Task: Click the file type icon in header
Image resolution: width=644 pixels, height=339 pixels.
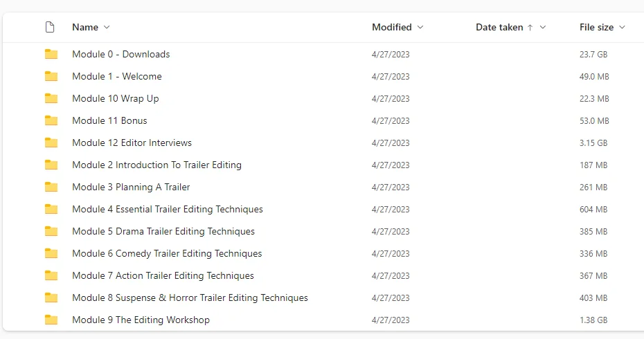Action: click(49, 28)
